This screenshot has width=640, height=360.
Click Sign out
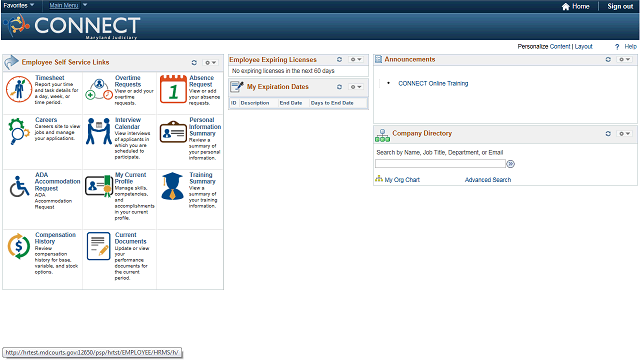[x=620, y=6]
